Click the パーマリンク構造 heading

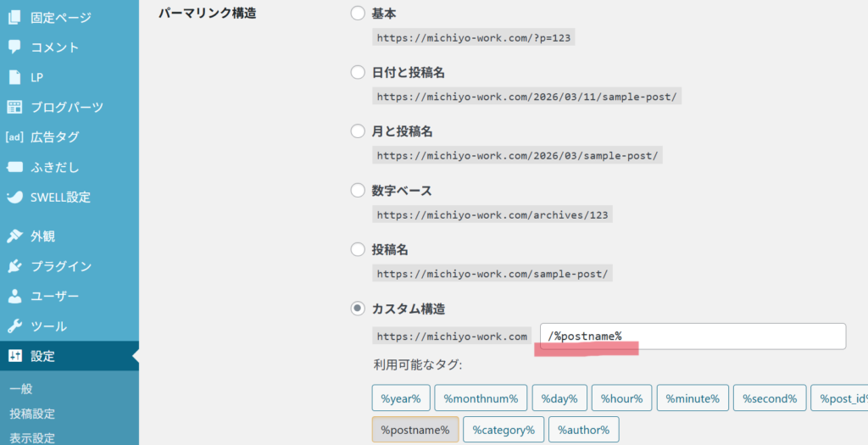[x=208, y=13]
